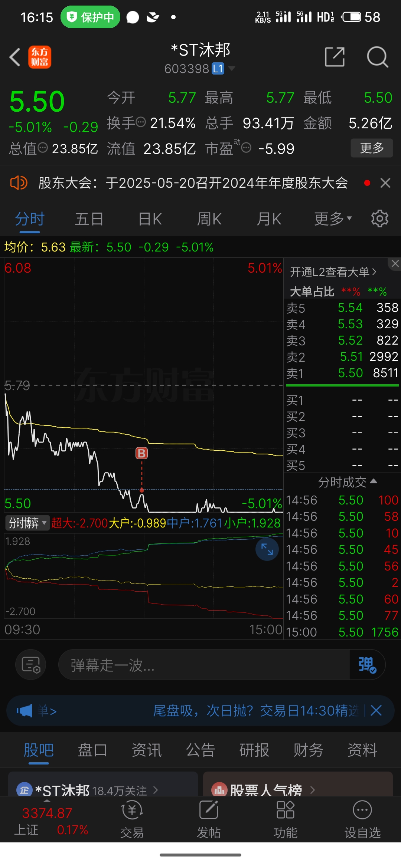
Task: Open the 资讯 tab
Action: pyautogui.click(x=147, y=750)
